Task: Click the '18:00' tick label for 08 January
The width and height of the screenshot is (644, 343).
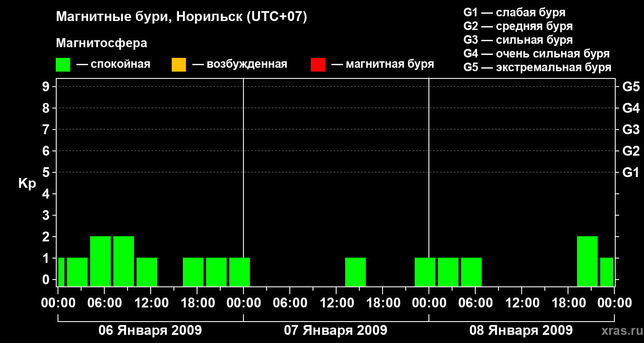Action: [x=568, y=303]
